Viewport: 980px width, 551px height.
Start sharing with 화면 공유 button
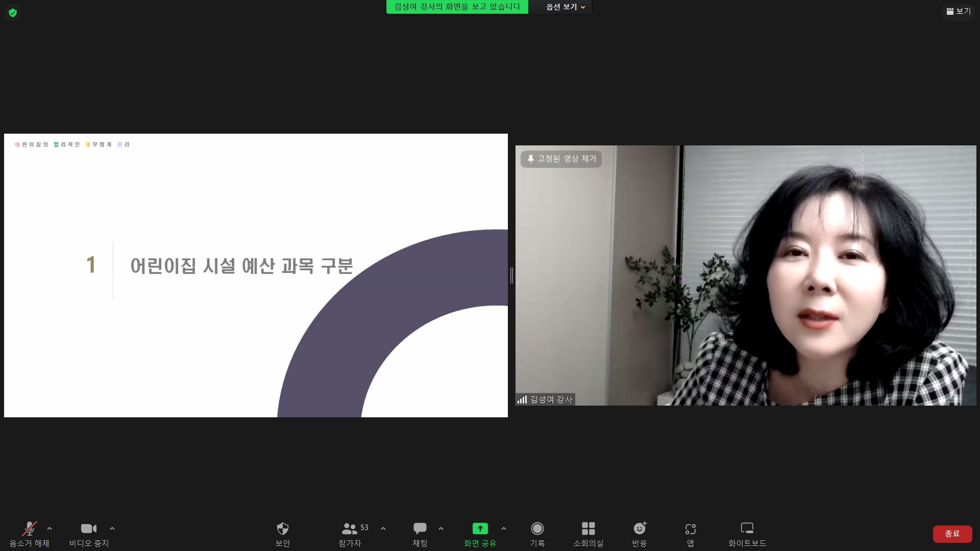(x=480, y=534)
